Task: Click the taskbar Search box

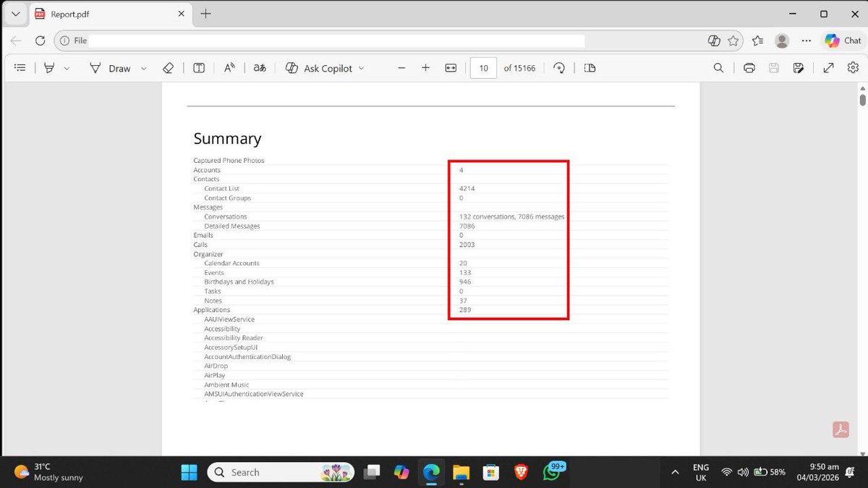Action: click(x=281, y=472)
